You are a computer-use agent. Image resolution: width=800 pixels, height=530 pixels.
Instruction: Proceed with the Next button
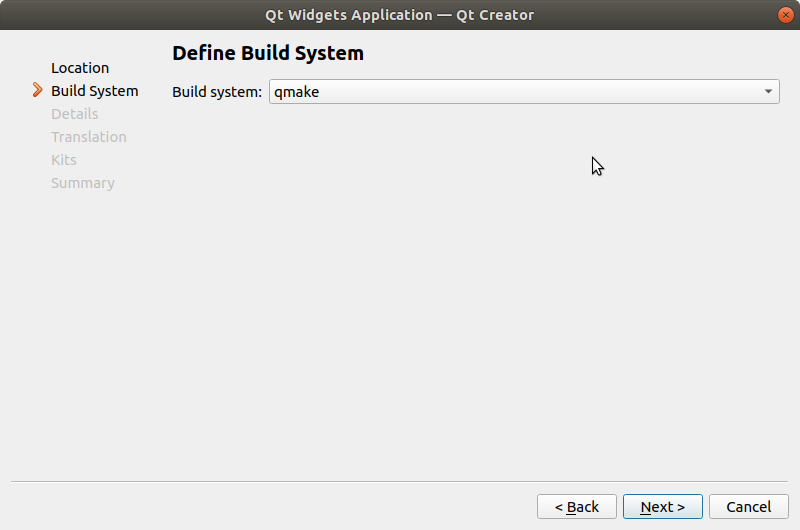[662, 507]
